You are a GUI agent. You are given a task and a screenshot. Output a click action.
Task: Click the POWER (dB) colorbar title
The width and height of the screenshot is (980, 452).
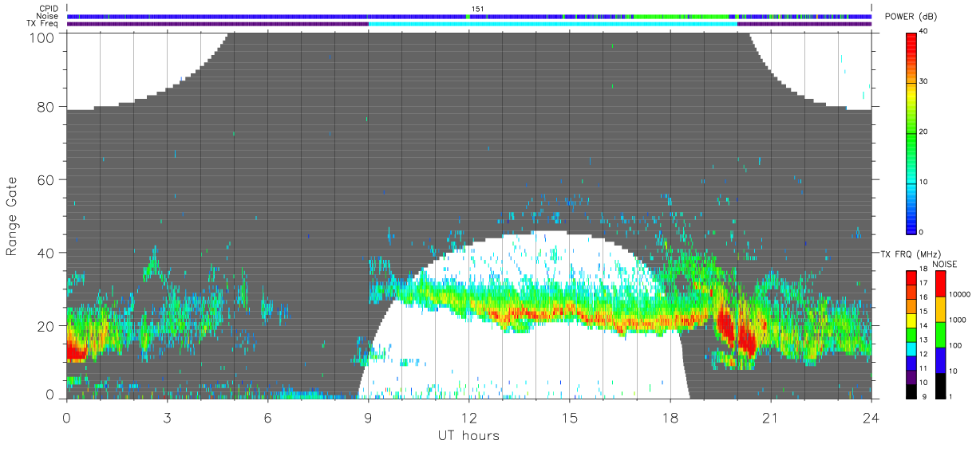click(911, 17)
